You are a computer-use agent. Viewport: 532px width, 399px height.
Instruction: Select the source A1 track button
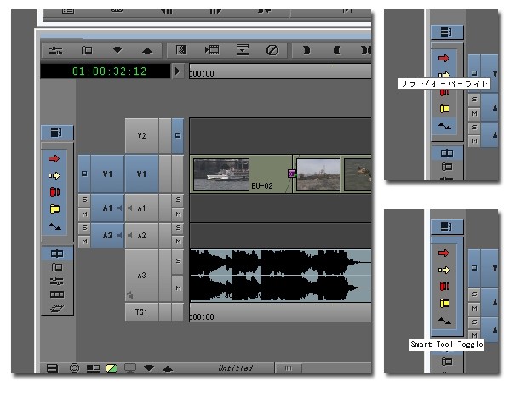click(x=107, y=208)
